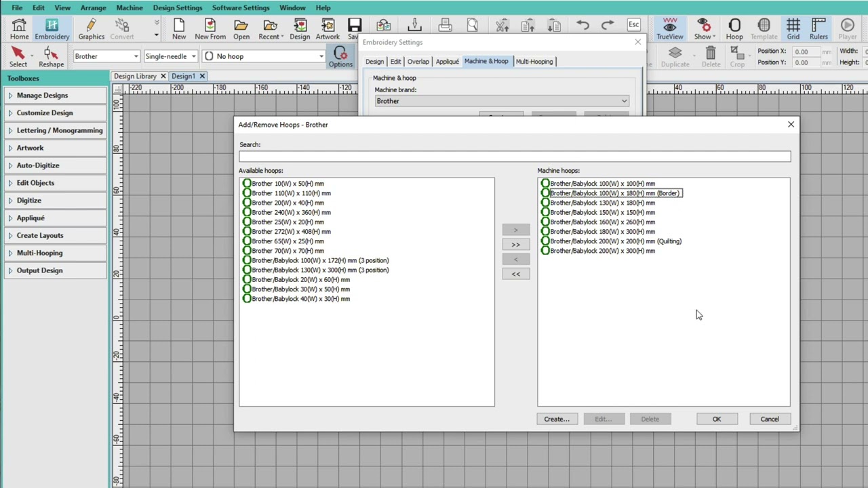Insert Artwork using the toolbar icon
The width and height of the screenshot is (868, 488).
[328, 29]
